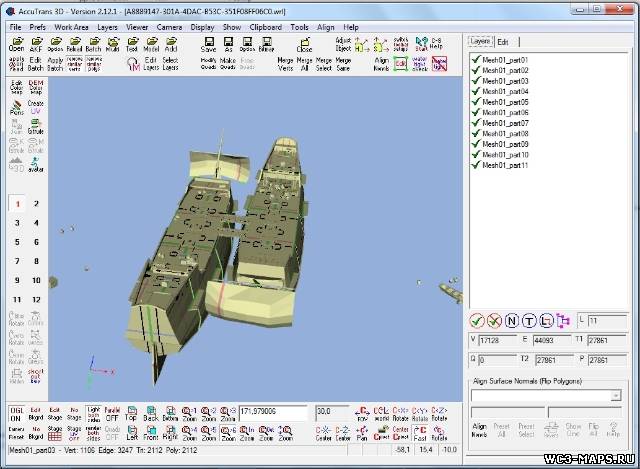Image resolution: width=640 pixels, height=469 pixels.
Task: Click the Create UV icon
Action: pos(36,105)
